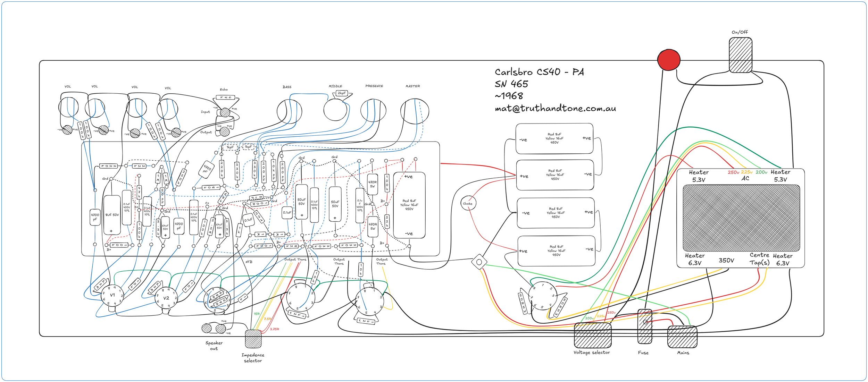Click the 'NFB' label text

[249, 262]
